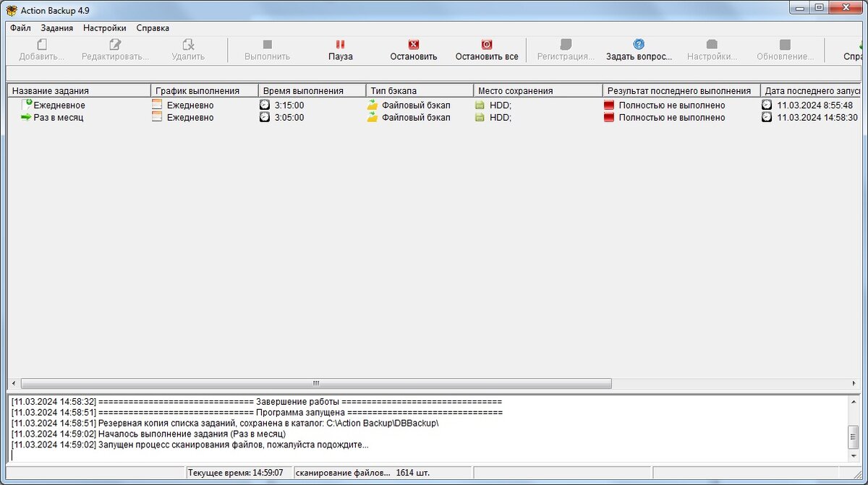Click the folder icon of Ежедневное's Файловый бэкап
868x485 pixels.
coord(373,105)
